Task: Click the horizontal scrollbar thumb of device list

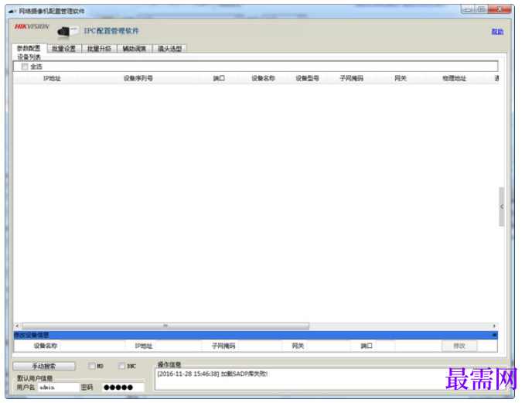Action: [165, 326]
